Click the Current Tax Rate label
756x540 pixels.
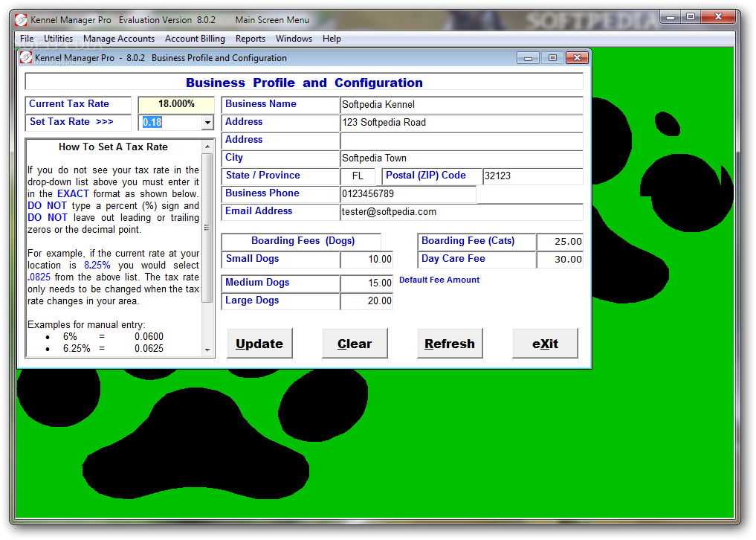click(x=69, y=103)
